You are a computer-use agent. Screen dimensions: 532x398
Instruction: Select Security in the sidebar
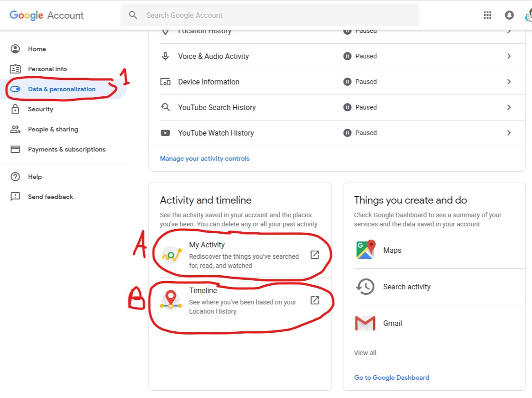click(41, 109)
